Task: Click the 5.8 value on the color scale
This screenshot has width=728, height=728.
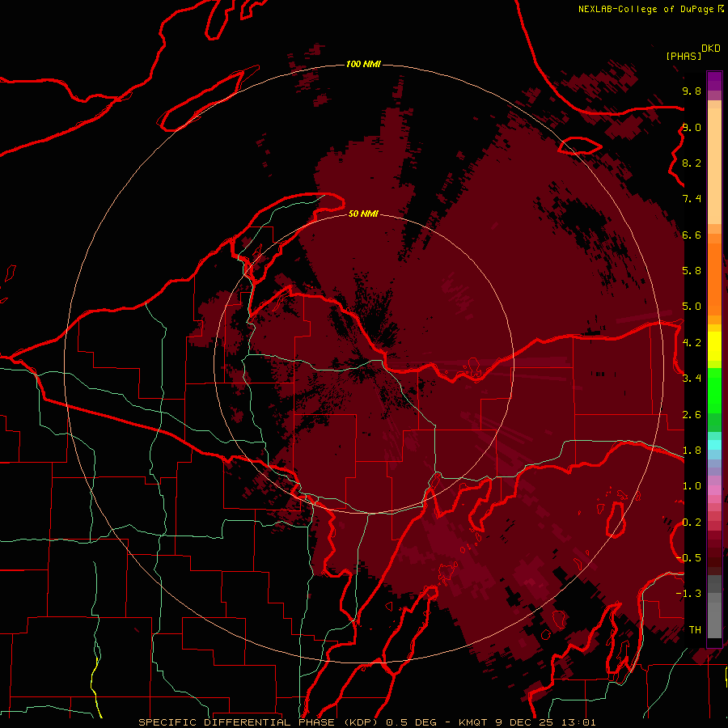Action: click(x=692, y=270)
